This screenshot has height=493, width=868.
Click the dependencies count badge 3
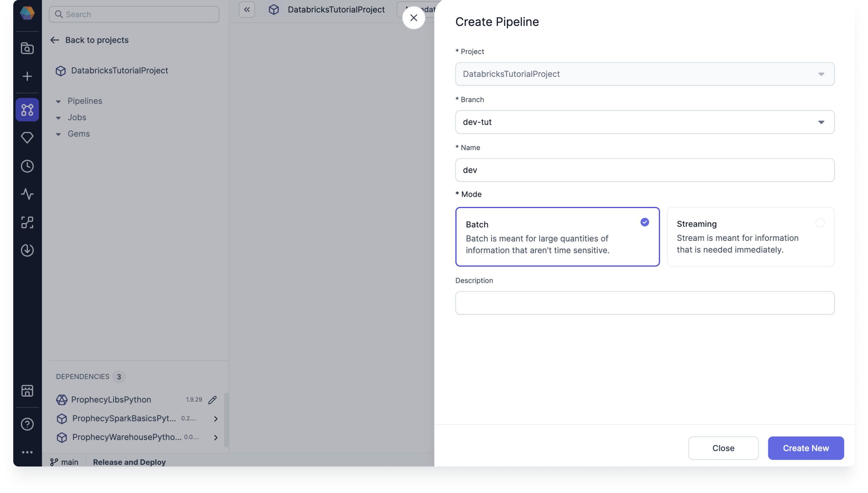119,376
